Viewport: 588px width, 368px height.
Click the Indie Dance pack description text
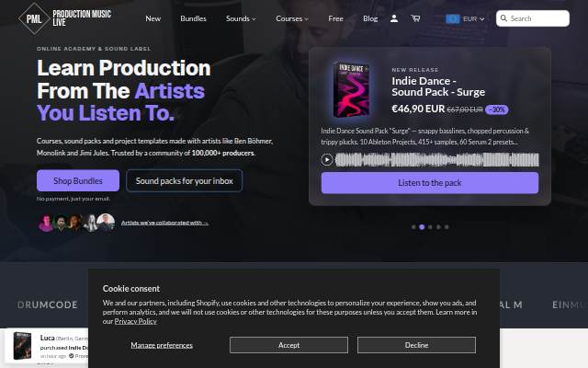click(425, 136)
